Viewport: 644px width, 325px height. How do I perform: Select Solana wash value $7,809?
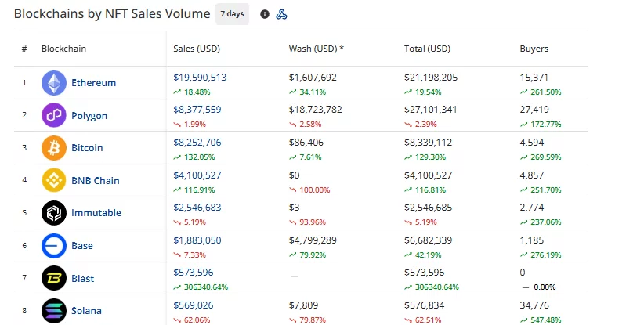[303, 305]
